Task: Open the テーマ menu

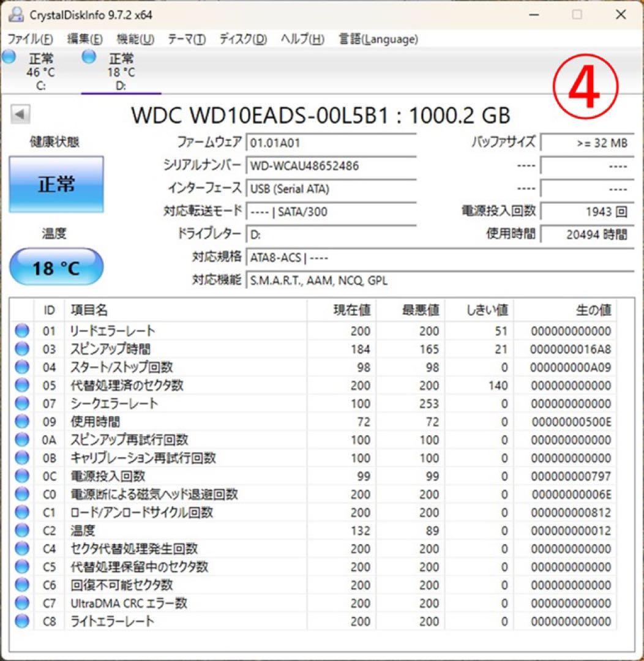Action: point(184,39)
